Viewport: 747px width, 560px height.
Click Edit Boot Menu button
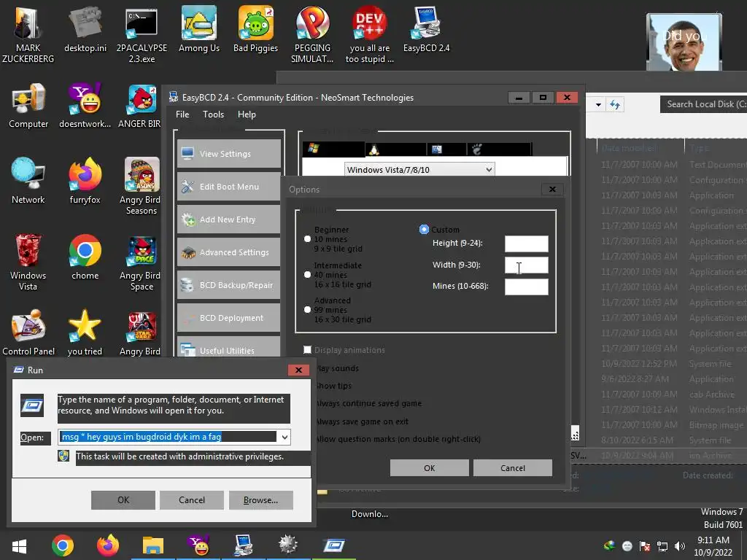click(x=228, y=187)
